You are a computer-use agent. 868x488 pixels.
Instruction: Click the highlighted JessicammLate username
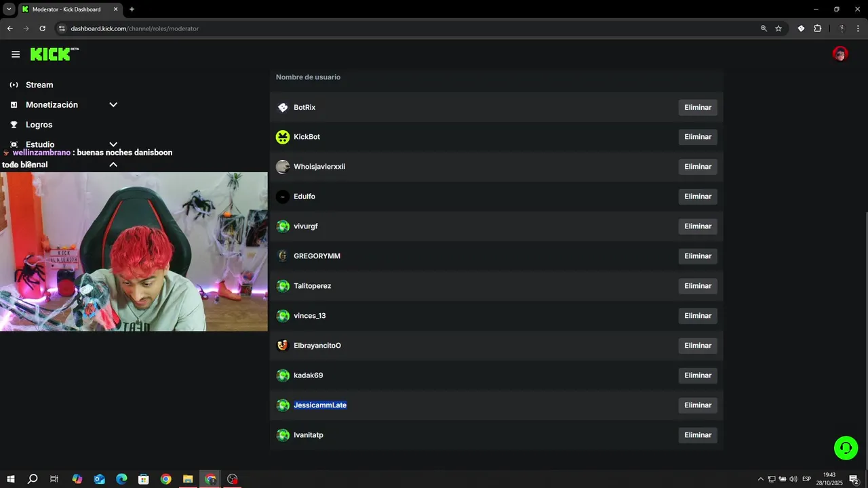click(x=320, y=405)
